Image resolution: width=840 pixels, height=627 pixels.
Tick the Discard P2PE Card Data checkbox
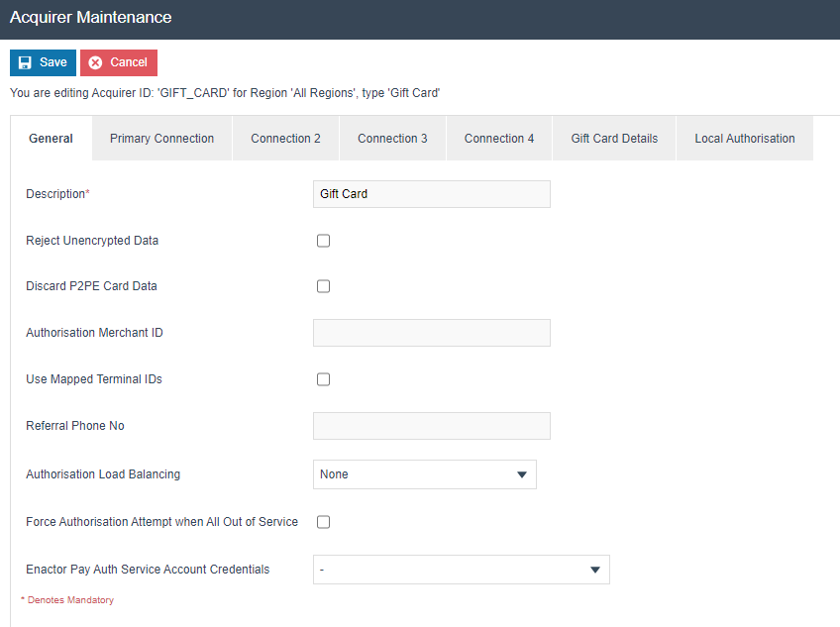pos(323,286)
